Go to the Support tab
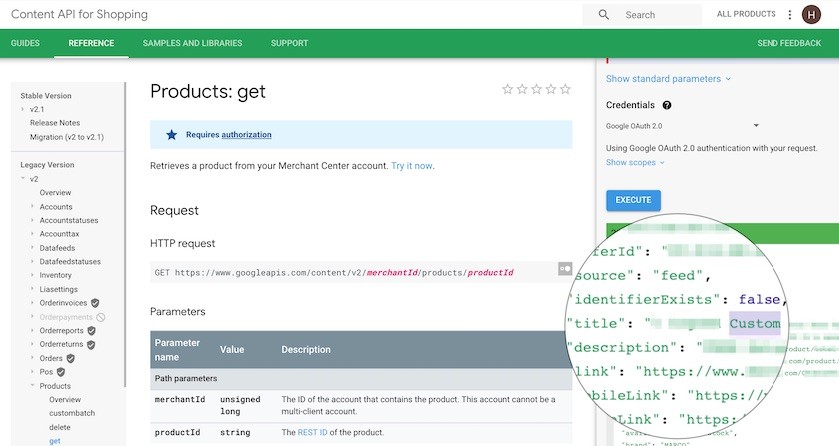This screenshot has height=446, width=839. point(289,43)
